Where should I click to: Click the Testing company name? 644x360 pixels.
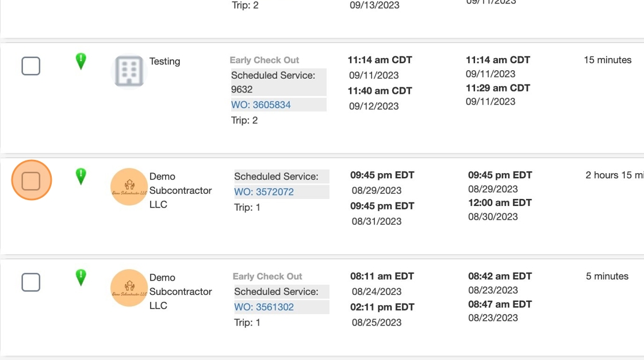point(164,62)
